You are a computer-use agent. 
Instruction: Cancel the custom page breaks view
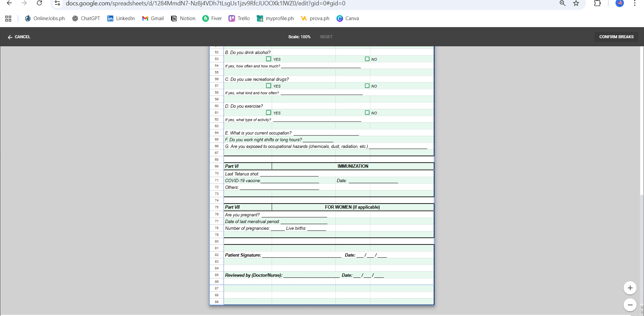(x=19, y=37)
